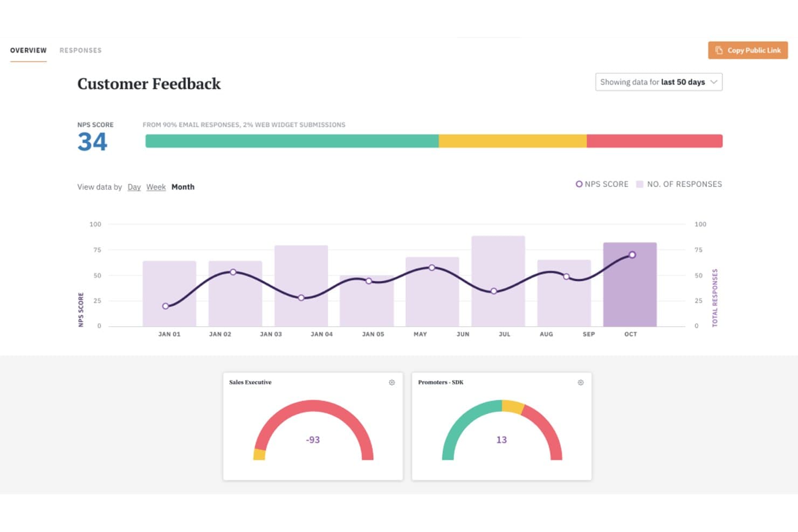
Task: Click the Sales Executive card title
Action: tap(250, 382)
